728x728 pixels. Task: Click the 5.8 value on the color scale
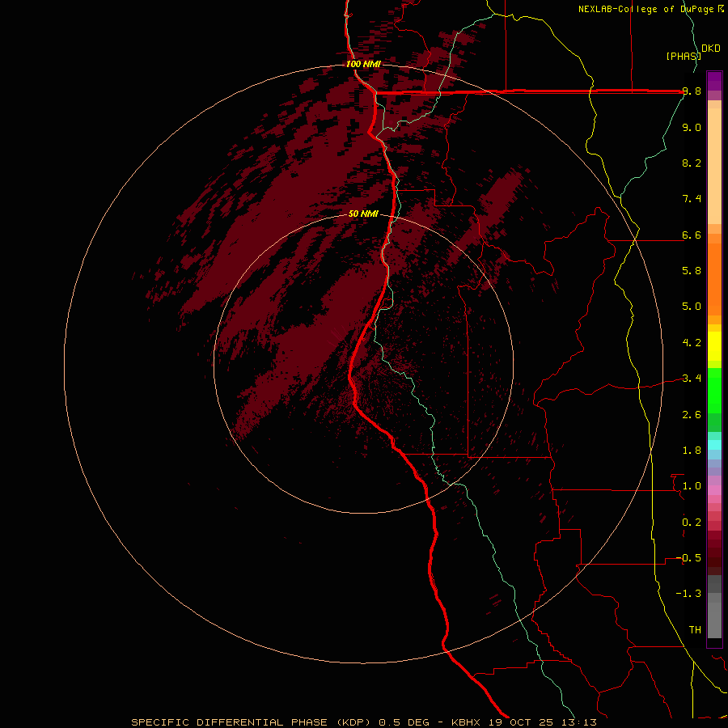pyautogui.click(x=692, y=271)
